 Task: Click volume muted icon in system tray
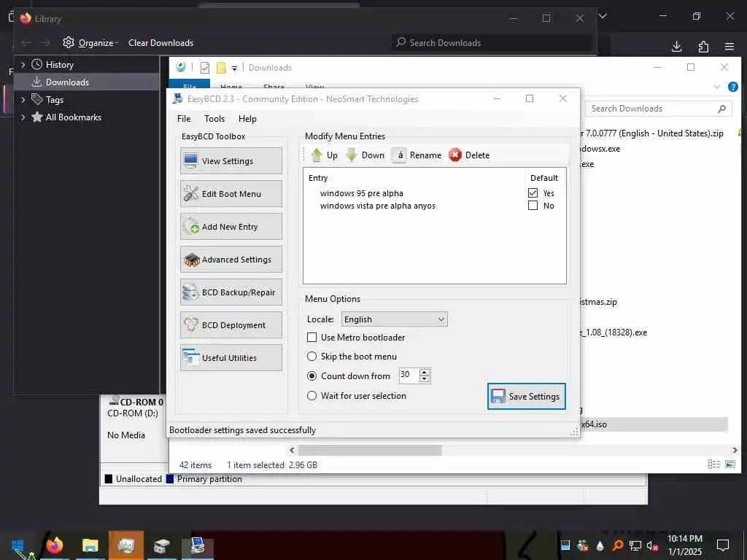point(652,545)
